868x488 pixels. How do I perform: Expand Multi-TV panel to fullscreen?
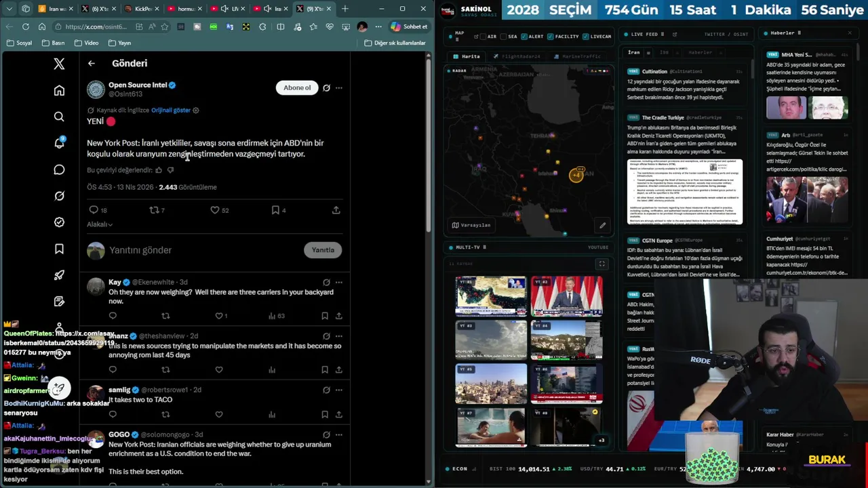[x=601, y=264]
